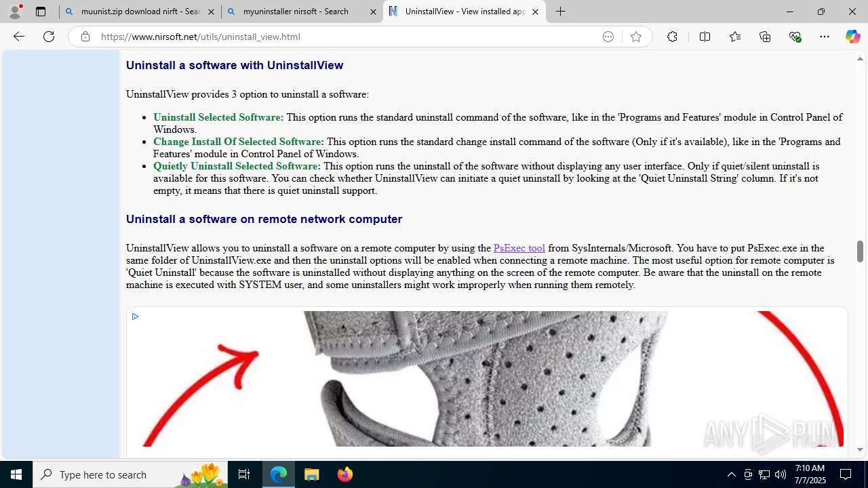Screen dimensions: 868x488
Task: Open browser Collections
Action: click(765, 37)
